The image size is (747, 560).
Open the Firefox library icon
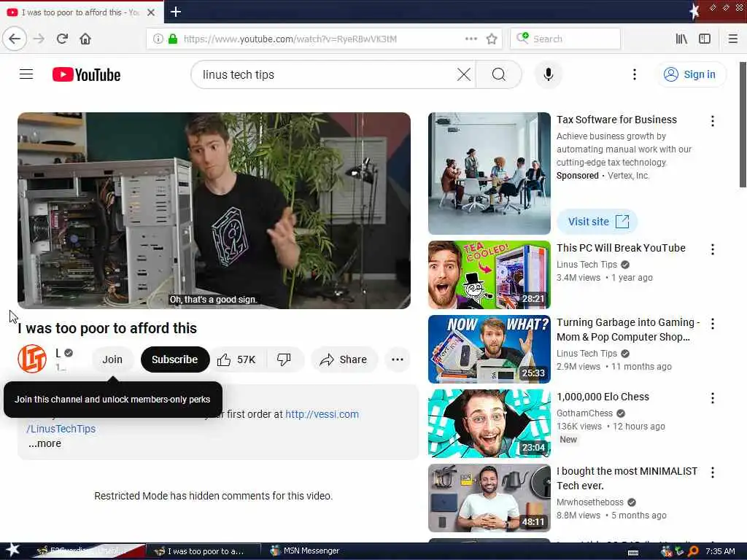tap(681, 39)
